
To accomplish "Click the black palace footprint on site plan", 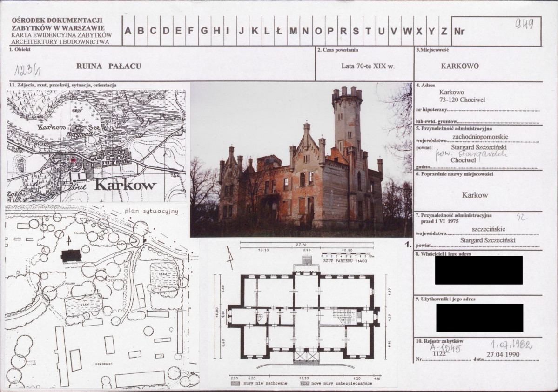I will pos(71,256).
